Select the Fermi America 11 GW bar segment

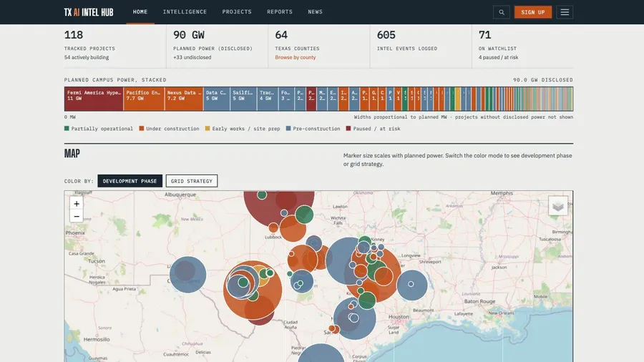[x=94, y=99]
